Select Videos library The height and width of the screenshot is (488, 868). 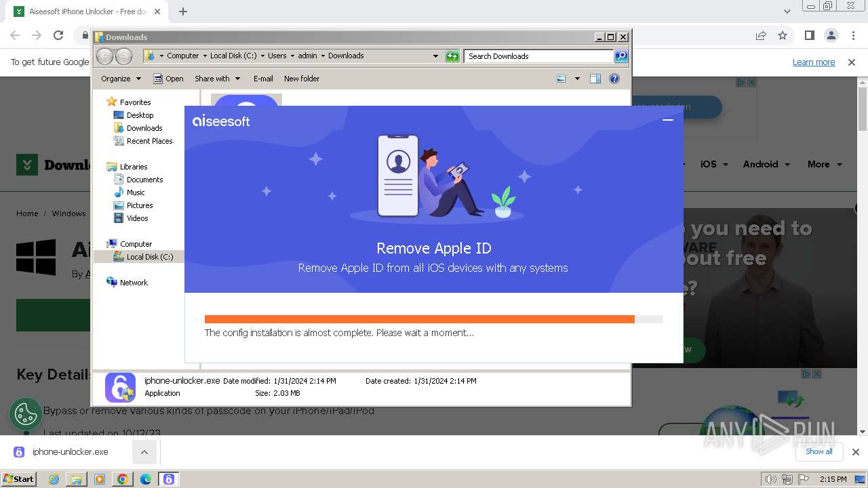[137, 218]
